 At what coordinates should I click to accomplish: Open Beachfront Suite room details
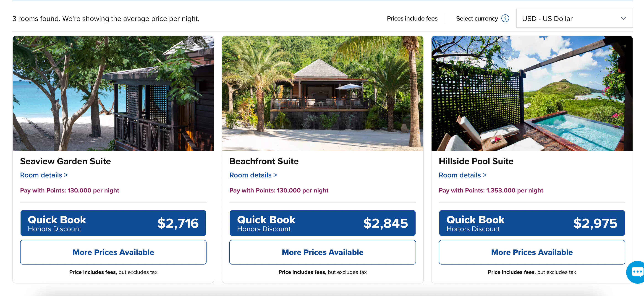(253, 175)
